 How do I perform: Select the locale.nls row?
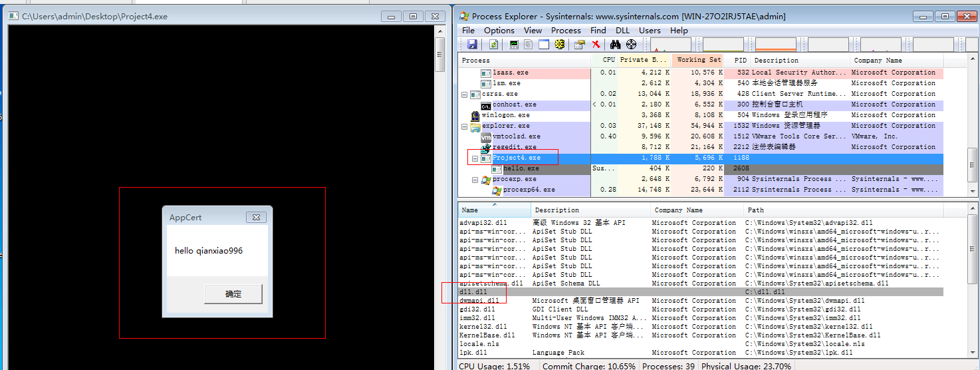point(701,344)
